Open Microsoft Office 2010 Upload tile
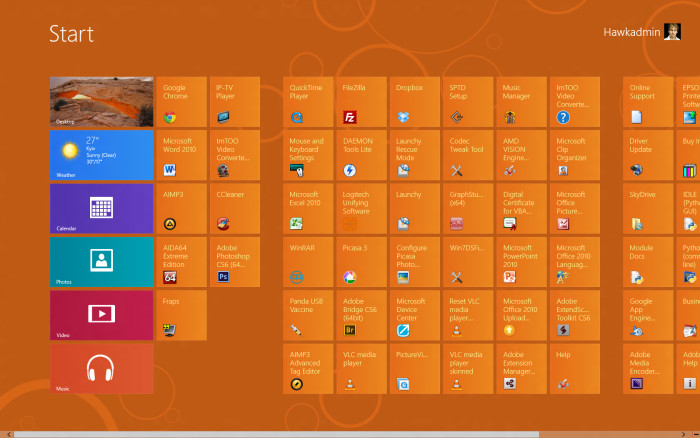This screenshot has width=700, height=438. pos(521,315)
